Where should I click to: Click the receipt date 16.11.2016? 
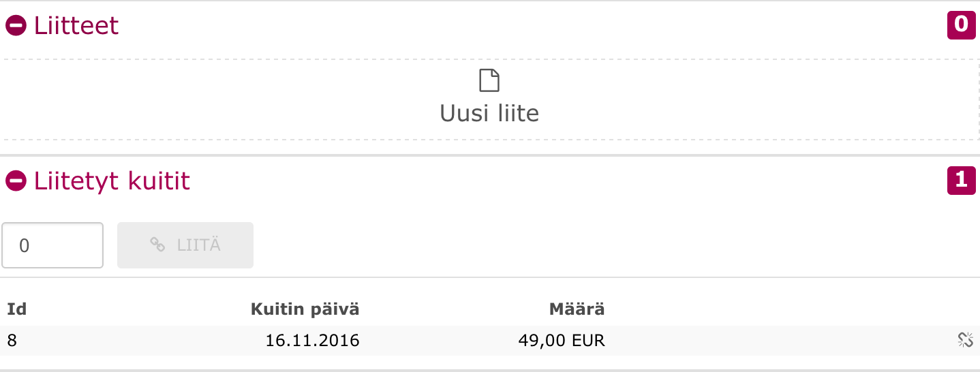tap(312, 341)
